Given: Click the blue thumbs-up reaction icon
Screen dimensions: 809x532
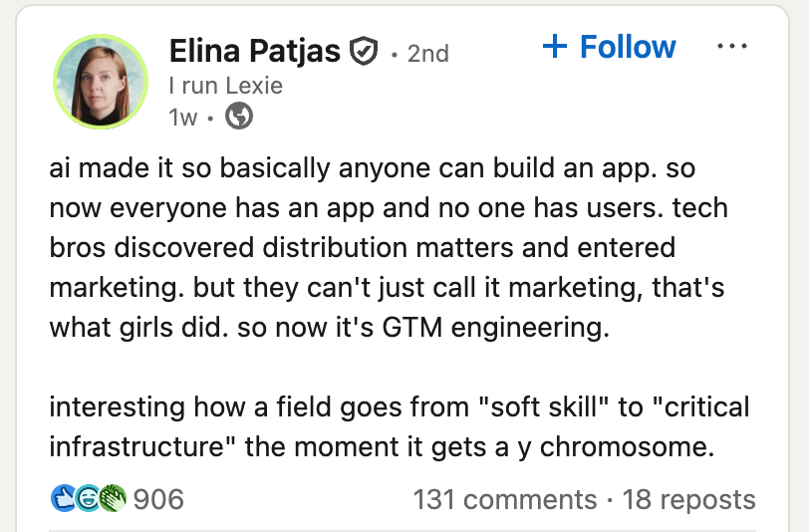Looking at the screenshot, I should click(63, 498).
